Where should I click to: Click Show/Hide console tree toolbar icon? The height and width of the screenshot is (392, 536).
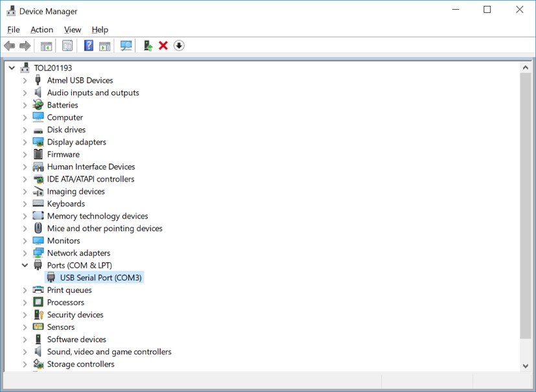(x=46, y=45)
